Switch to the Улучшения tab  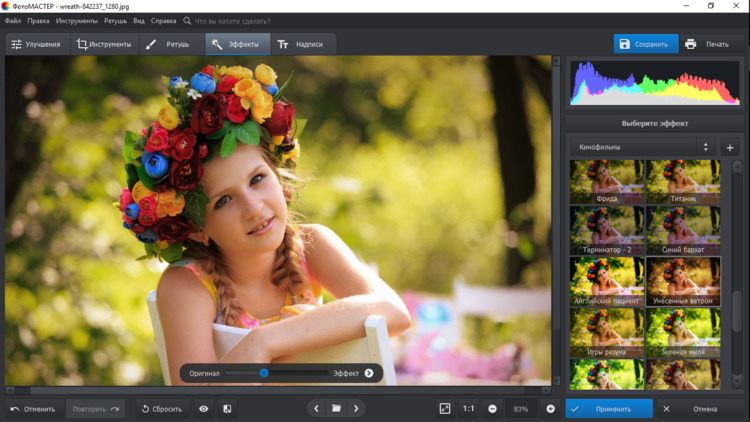click(36, 44)
